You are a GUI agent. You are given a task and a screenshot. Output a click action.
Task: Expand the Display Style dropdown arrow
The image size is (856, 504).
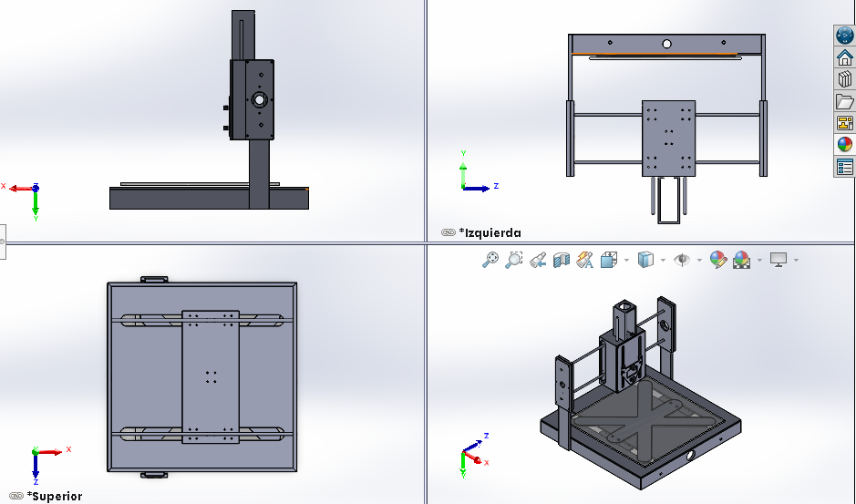click(x=662, y=261)
